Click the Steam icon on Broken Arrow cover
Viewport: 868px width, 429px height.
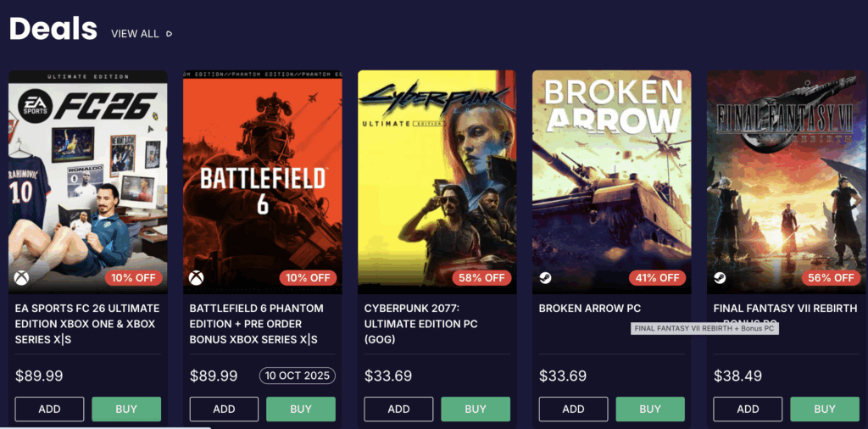point(545,278)
